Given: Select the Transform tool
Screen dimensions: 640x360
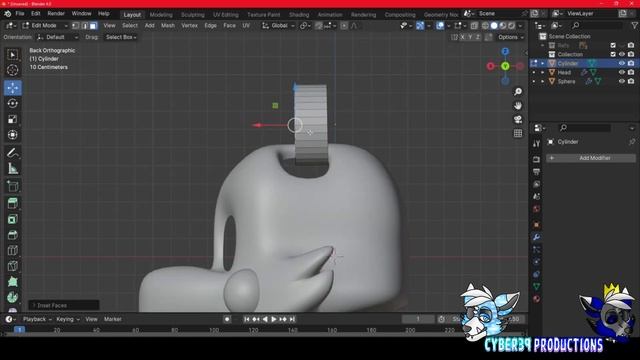Looking at the screenshot, I should [13, 135].
